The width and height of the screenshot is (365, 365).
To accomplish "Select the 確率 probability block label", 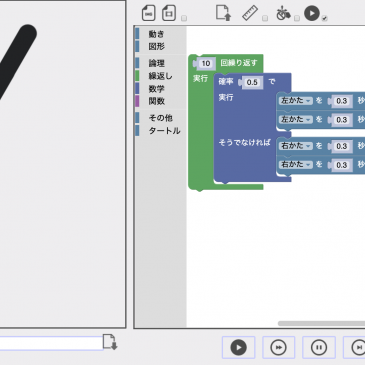I will (x=226, y=82).
